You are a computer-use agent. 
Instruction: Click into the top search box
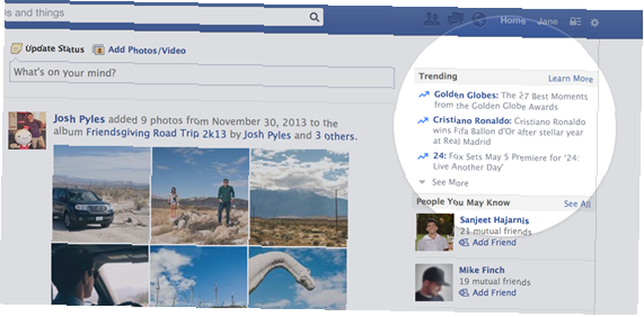click(164, 15)
